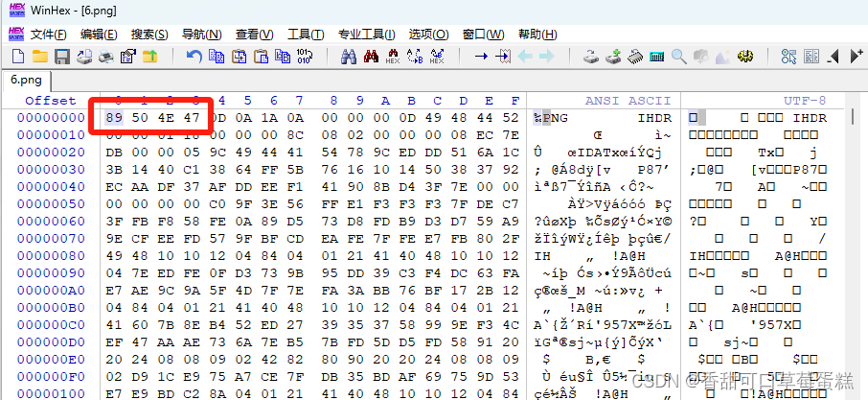The image size is (868, 400).
Task: Click the Back cyan arrow icon
Action: point(525,56)
